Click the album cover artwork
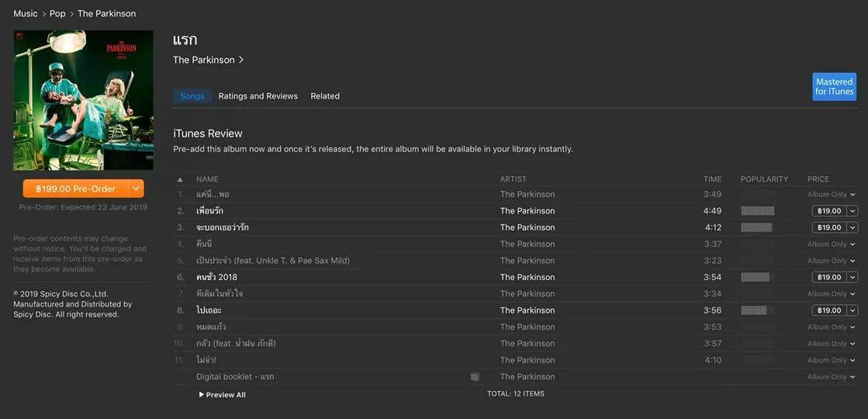The height and width of the screenshot is (419, 868). click(83, 100)
